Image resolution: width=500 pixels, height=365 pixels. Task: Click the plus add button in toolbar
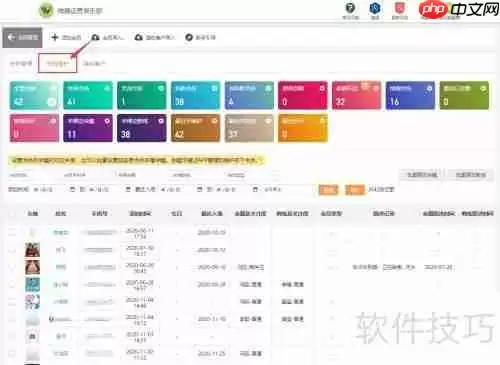coord(66,37)
